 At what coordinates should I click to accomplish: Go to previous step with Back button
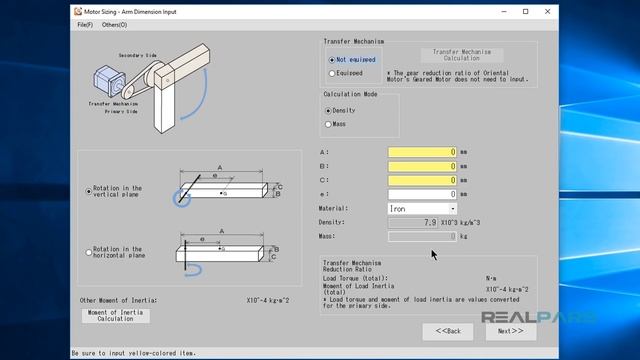(x=448, y=331)
